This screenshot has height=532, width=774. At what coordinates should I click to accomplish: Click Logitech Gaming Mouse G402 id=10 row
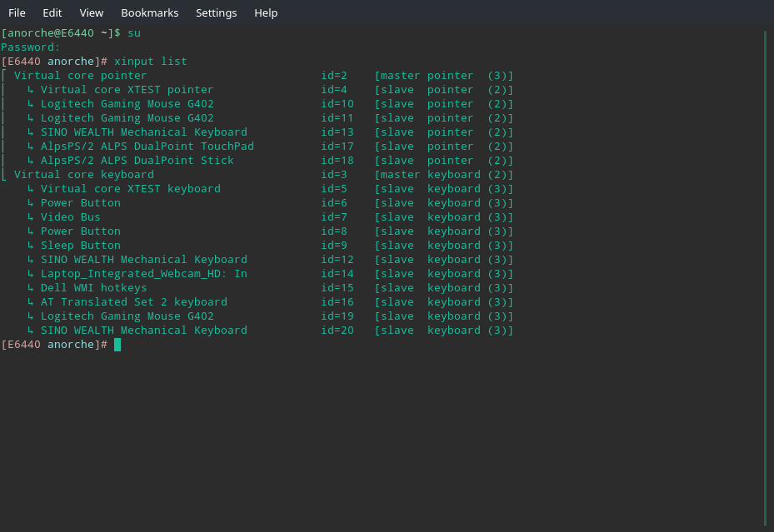[257, 104]
